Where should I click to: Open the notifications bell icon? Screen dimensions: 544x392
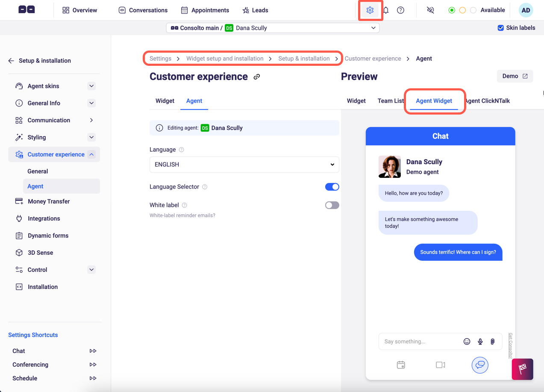tap(385, 10)
